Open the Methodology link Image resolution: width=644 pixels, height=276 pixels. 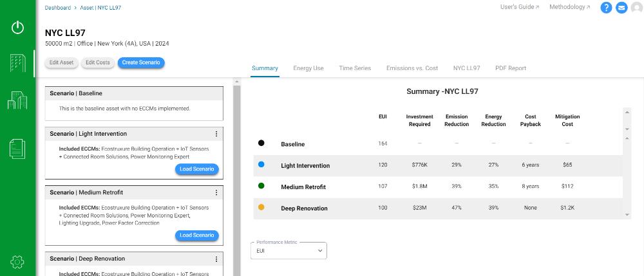570,7
